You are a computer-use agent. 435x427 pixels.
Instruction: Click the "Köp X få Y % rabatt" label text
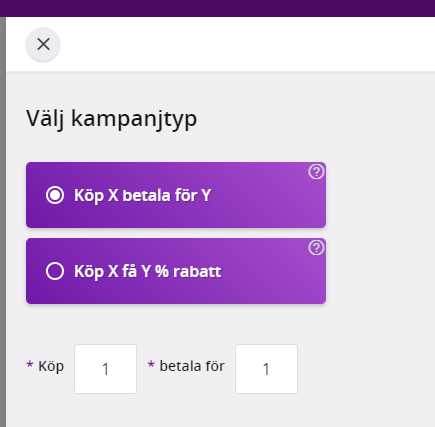[x=148, y=271]
